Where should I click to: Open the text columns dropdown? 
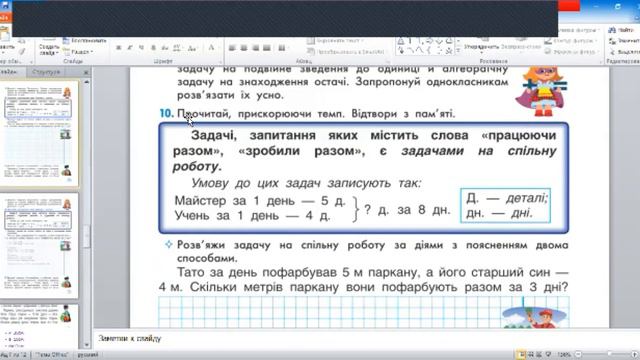coord(282,48)
